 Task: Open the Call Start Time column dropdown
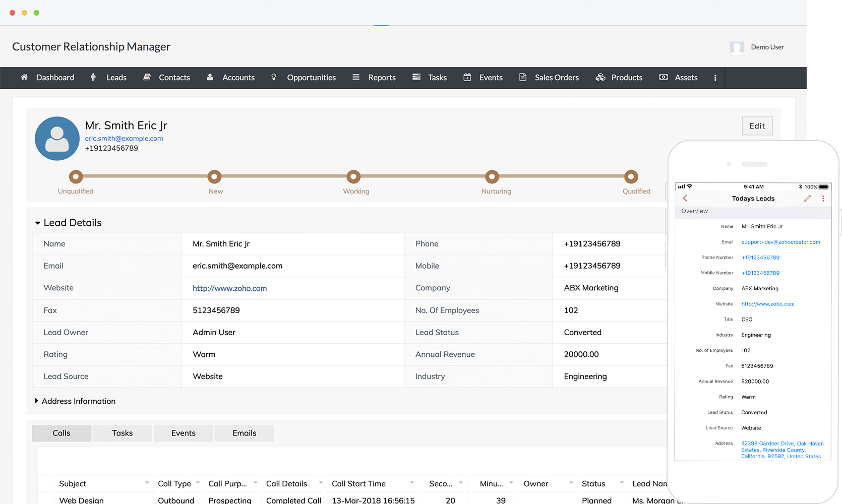(412, 483)
